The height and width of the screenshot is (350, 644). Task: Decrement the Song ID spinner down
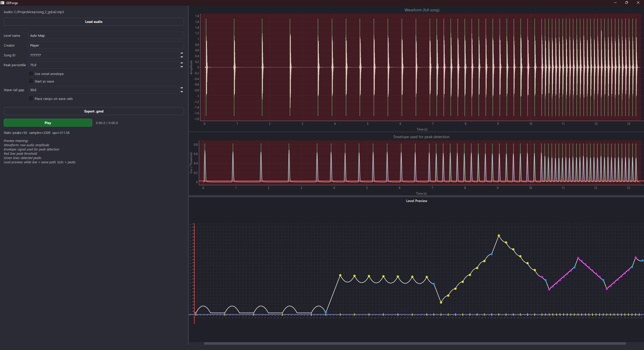tap(182, 57)
